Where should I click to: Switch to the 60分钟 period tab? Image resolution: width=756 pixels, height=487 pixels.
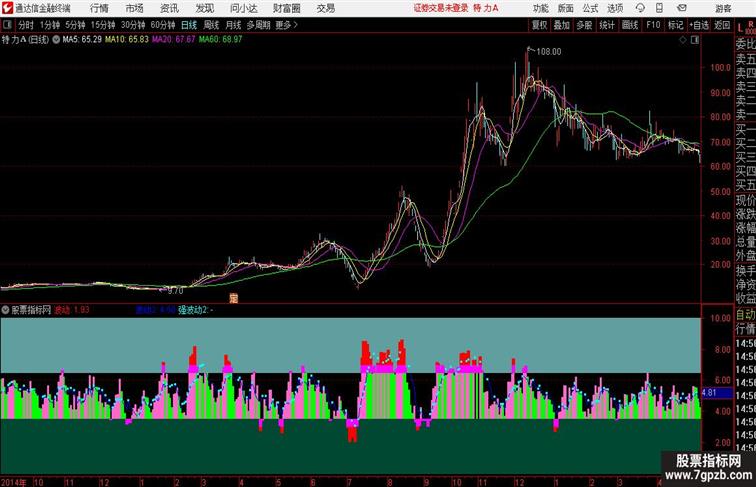coord(163,25)
